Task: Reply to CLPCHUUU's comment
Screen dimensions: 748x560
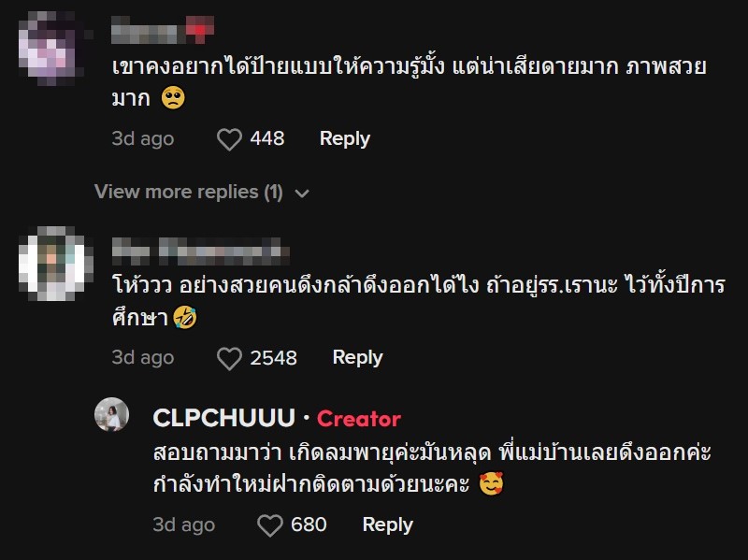Action: (387, 524)
